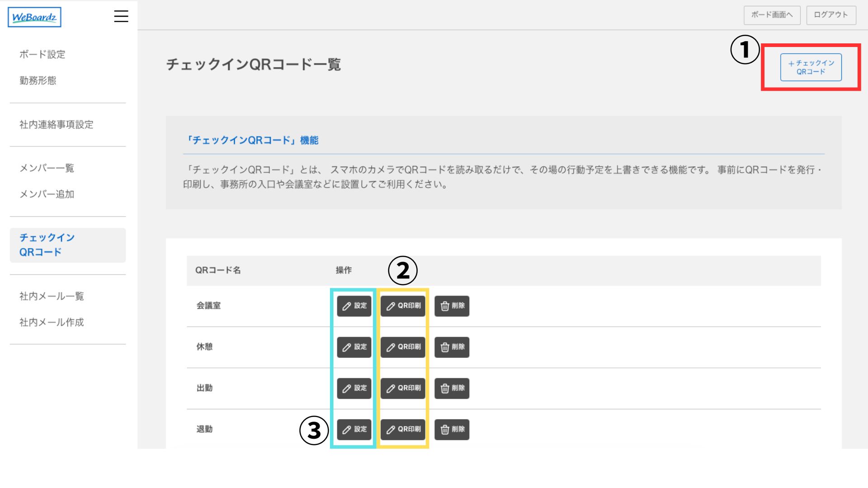Screen dimensions: 868x488
Task: Open ボード設定 in sidebar
Action: point(42,55)
